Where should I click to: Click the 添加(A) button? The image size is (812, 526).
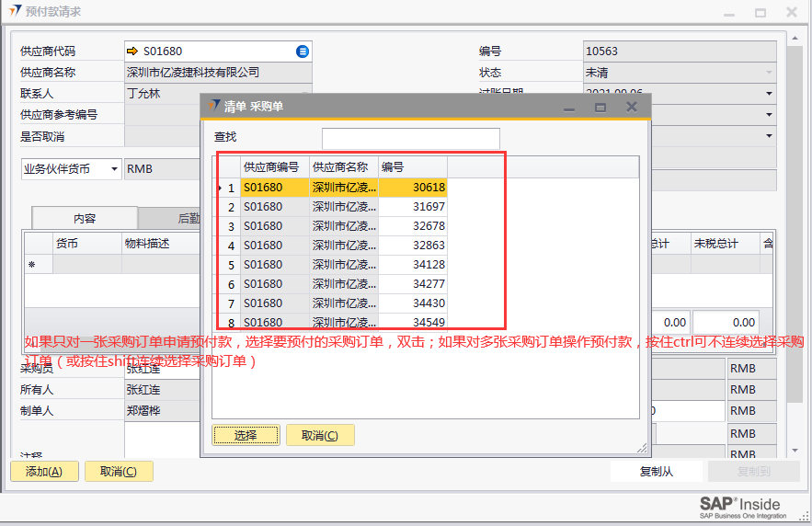pos(44,472)
